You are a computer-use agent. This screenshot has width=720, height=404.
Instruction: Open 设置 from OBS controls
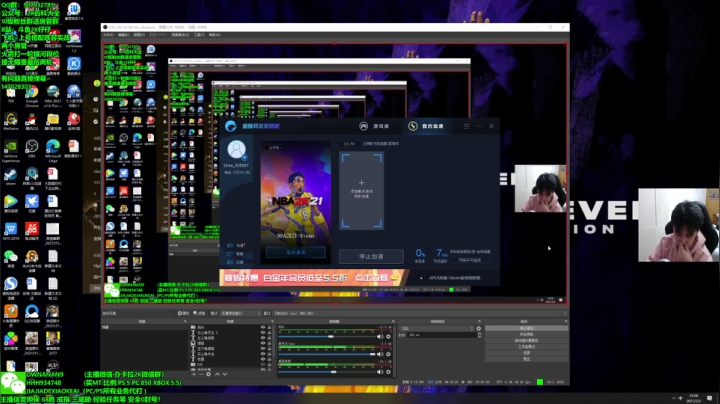point(527,353)
